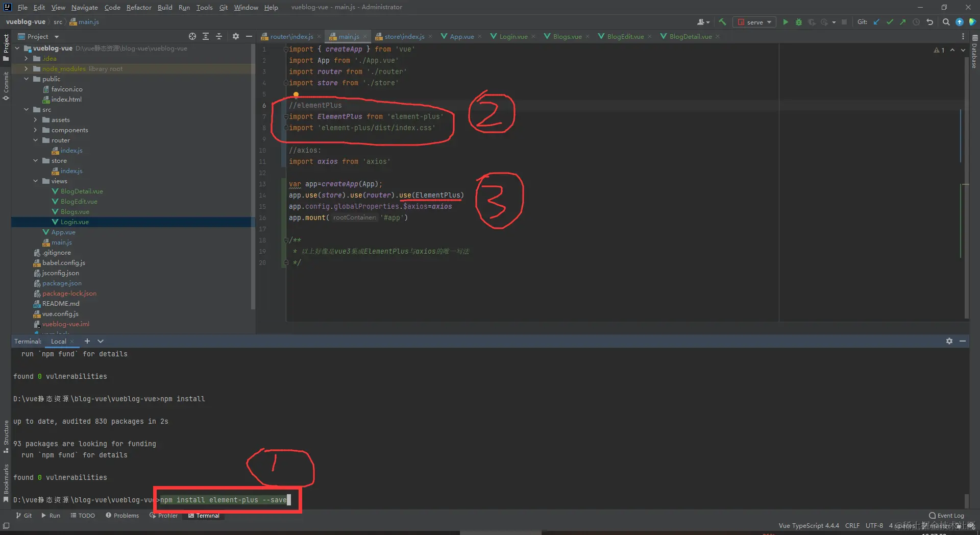Expand the assets folder
This screenshot has width=980, height=535.
35,120
